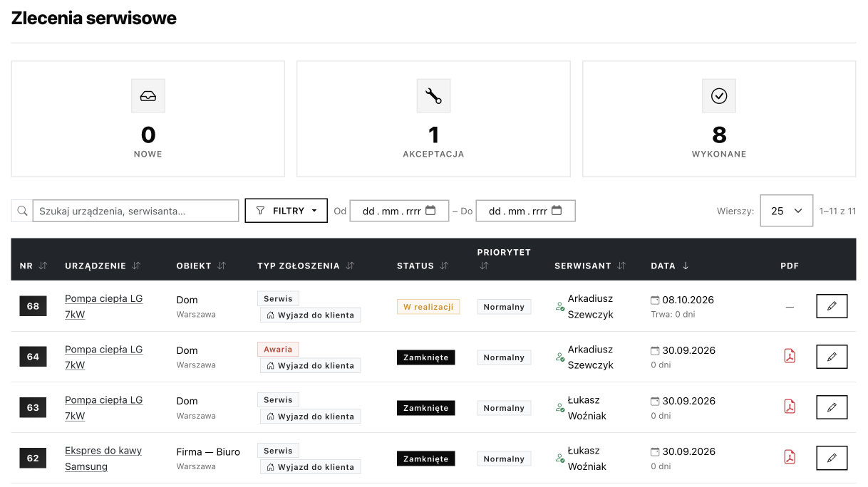Download PDF for order 64

pyautogui.click(x=790, y=356)
